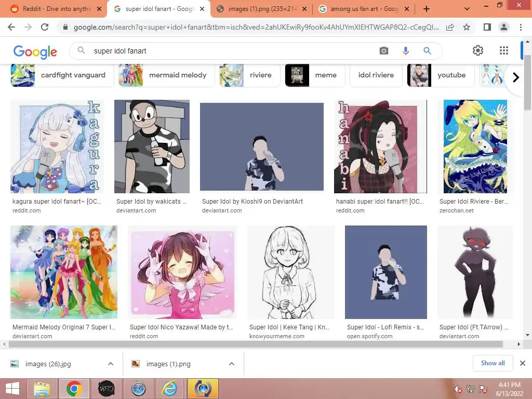Open the Mermaid Melody Original 7 image
The width and height of the screenshot is (532, 399).
pos(64,272)
